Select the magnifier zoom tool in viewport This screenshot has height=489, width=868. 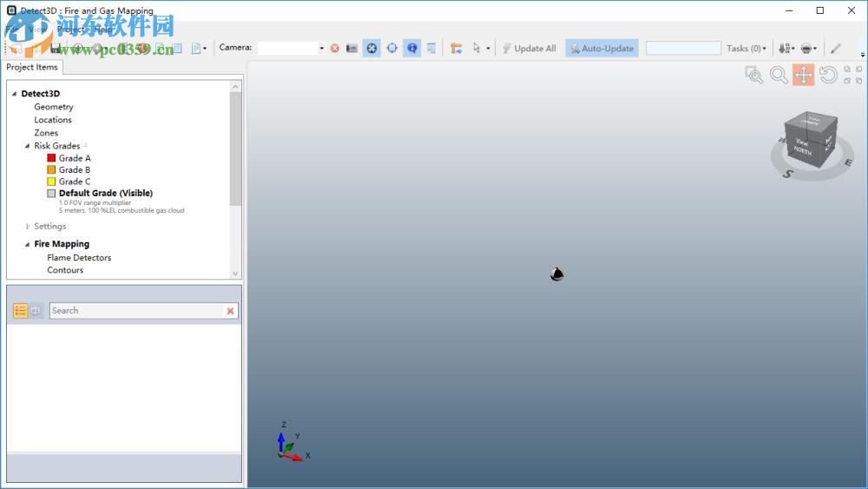click(779, 75)
